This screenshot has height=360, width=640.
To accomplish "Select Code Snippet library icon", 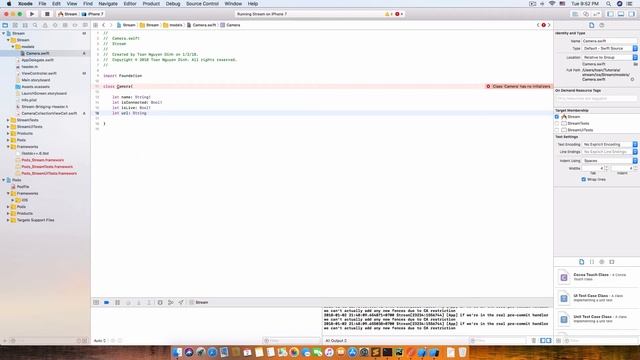I will click(592, 262).
